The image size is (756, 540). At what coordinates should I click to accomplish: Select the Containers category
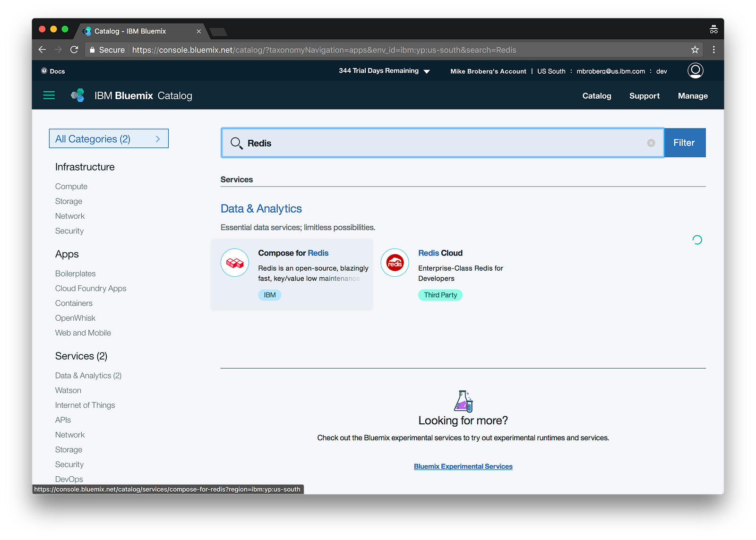pos(74,303)
